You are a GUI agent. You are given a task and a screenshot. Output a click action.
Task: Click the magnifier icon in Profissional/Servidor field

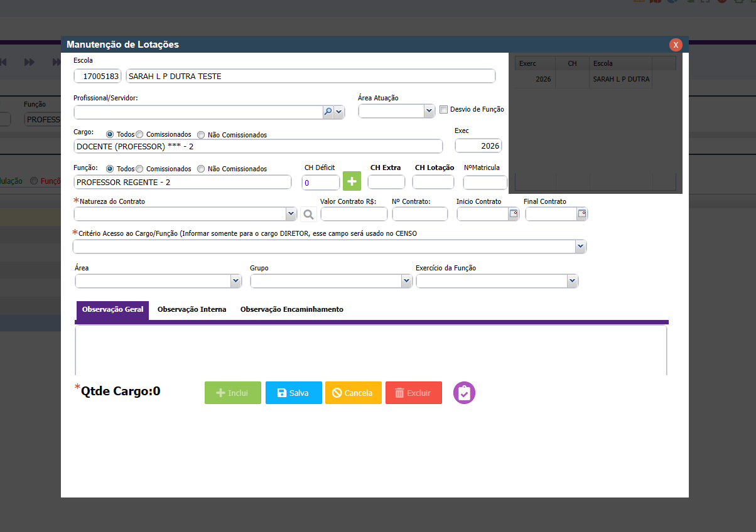[x=328, y=112]
